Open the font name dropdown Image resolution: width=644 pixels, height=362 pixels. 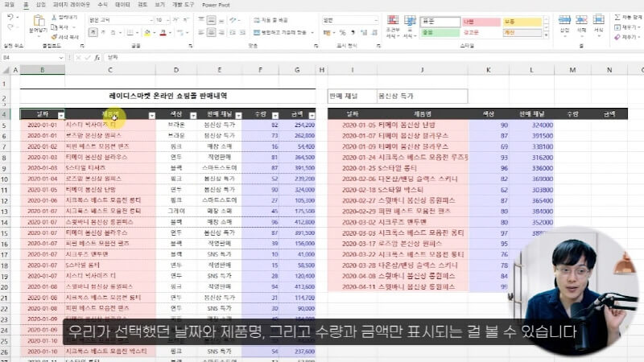click(151, 19)
